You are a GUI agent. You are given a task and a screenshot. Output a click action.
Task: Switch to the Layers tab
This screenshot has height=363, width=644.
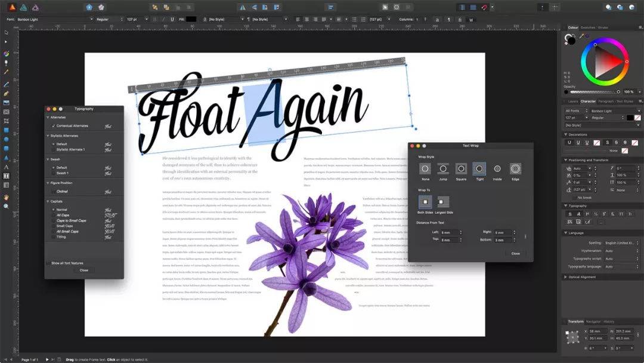[574, 101]
